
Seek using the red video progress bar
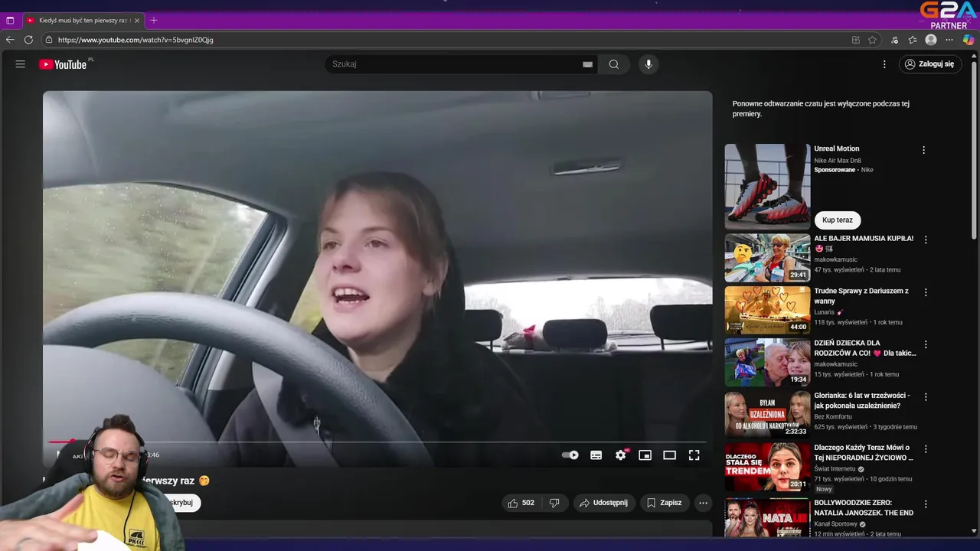pos(377,442)
